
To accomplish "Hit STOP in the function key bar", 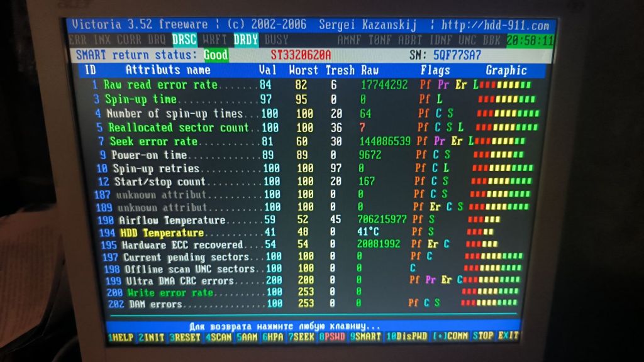I will [x=482, y=336].
